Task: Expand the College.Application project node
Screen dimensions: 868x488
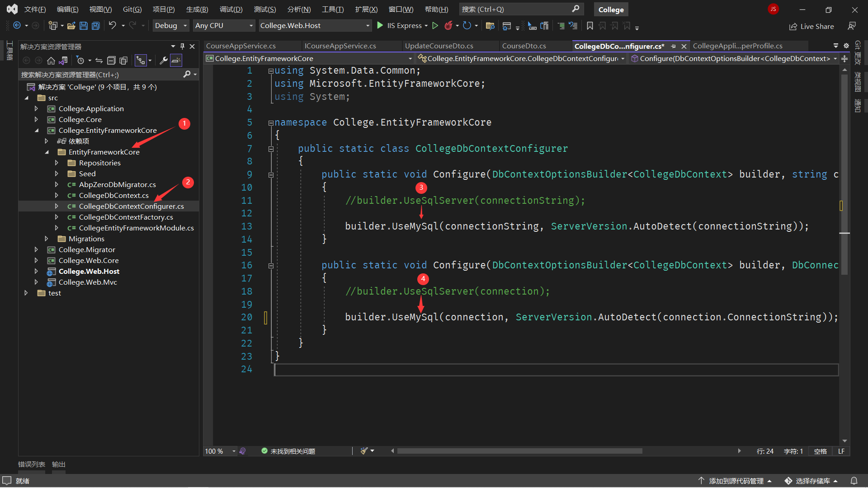Action: pos(36,108)
